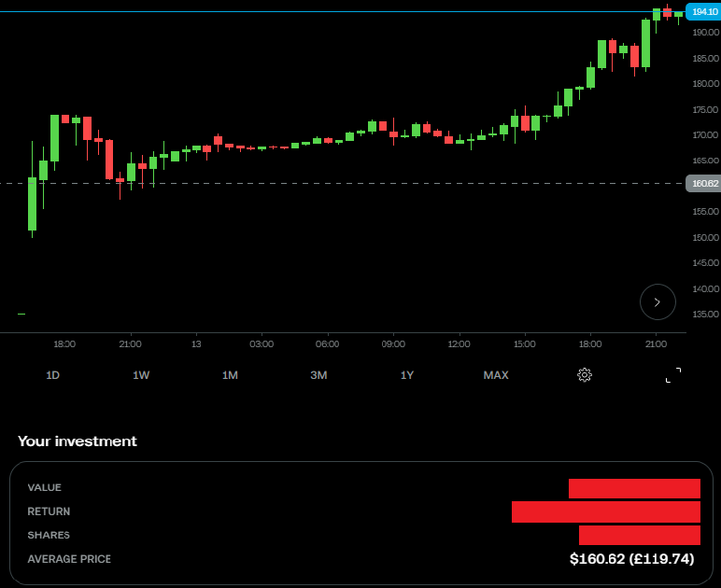Show the MAX time range
This screenshot has width=721, height=588.
click(x=496, y=375)
